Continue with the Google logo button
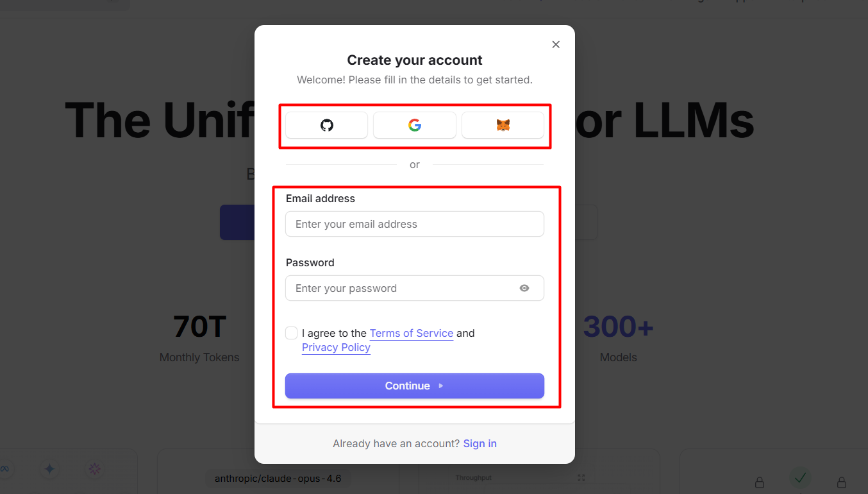Viewport: 868px width, 494px height. click(415, 125)
